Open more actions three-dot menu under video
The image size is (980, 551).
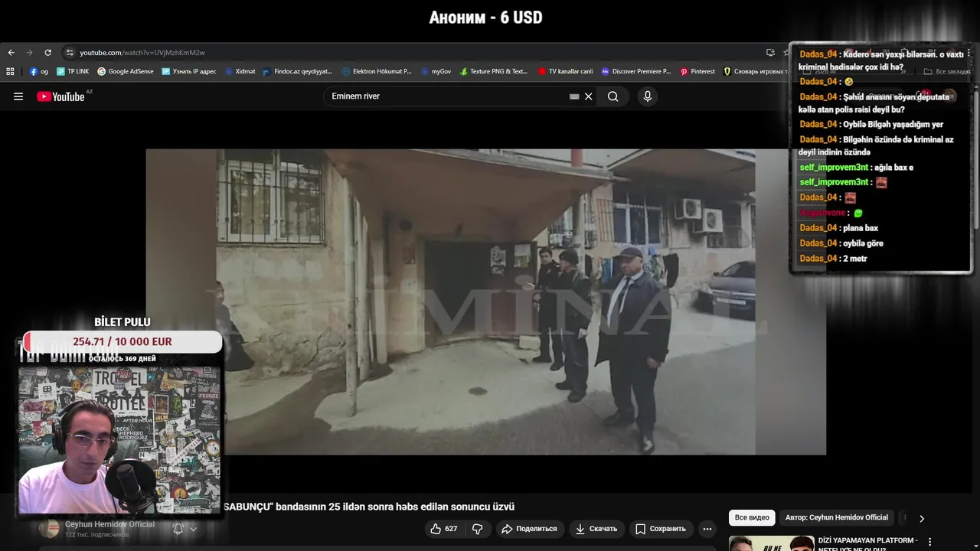tap(707, 529)
